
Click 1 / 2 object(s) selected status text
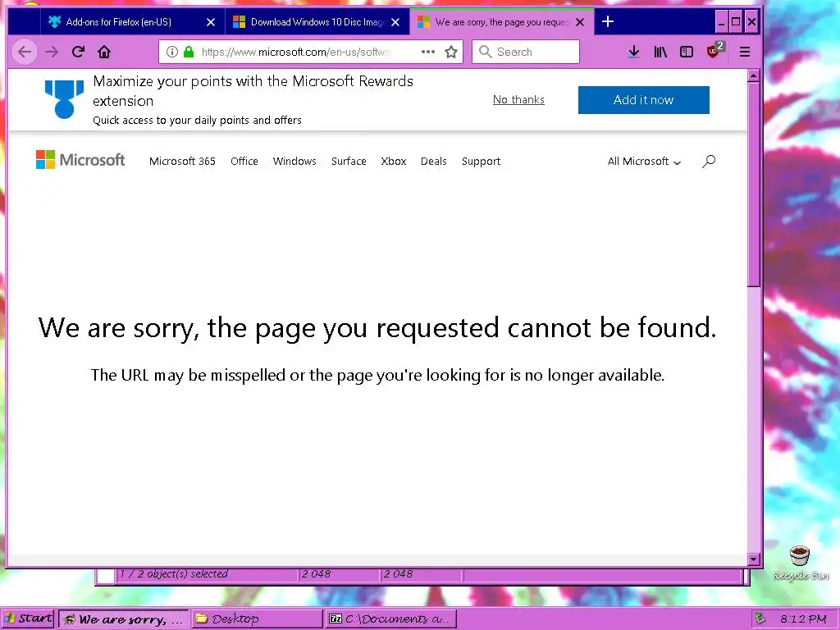pyautogui.click(x=173, y=574)
